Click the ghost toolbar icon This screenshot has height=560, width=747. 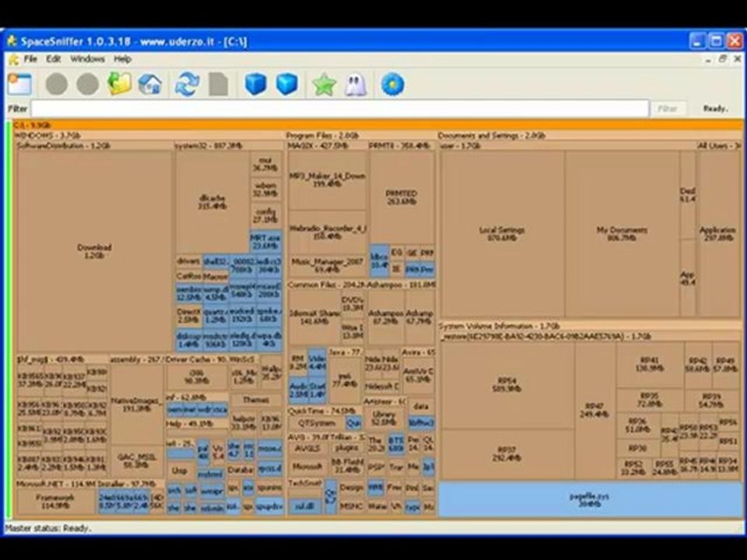tap(356, 85)
